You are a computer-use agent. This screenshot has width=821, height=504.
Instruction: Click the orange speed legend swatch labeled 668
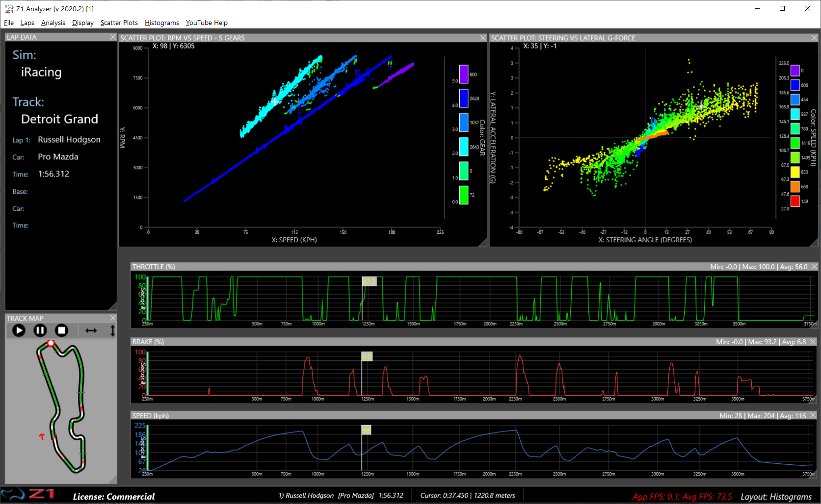coord(795,186)
